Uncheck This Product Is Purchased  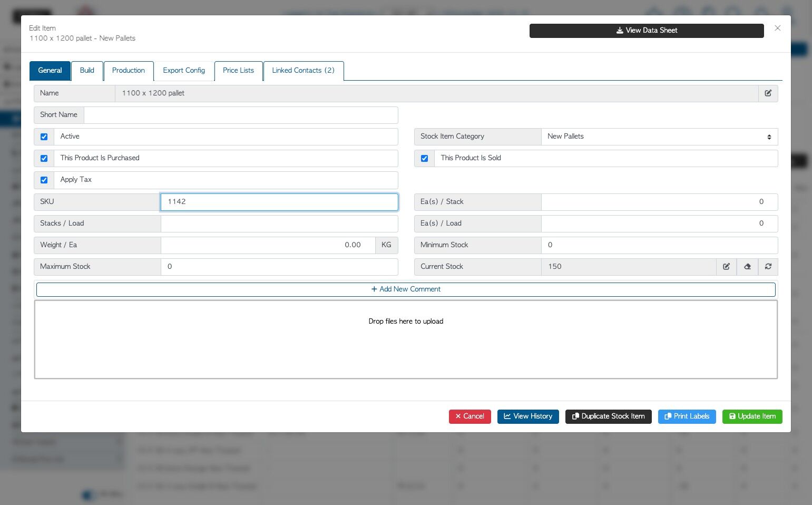(44, 158)
